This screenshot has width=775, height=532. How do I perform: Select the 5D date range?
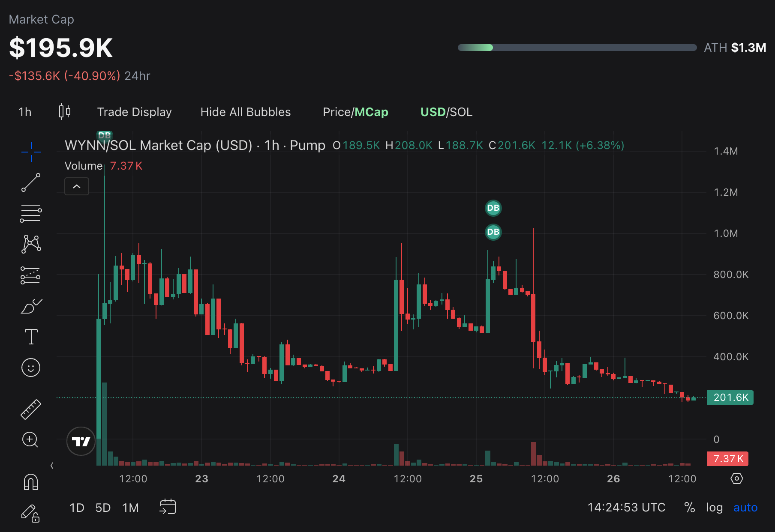103,507
